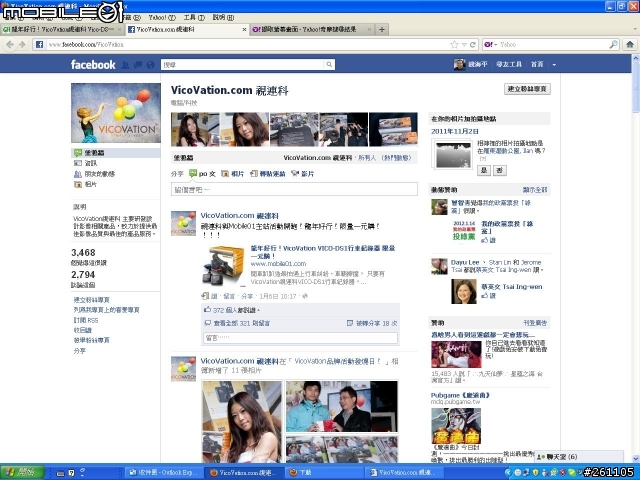640x480 pixels.
Task: Click the 是 yes button for photo location
Action: click(483, 170)
